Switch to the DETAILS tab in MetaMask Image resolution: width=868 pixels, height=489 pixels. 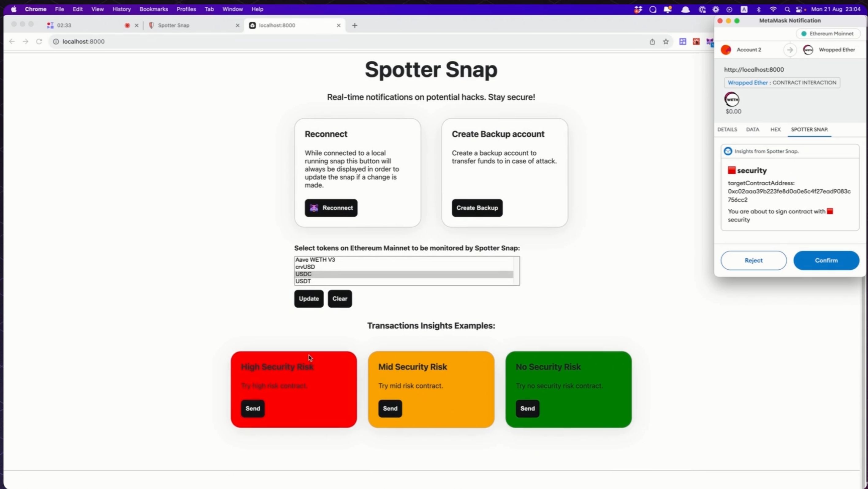727,129
